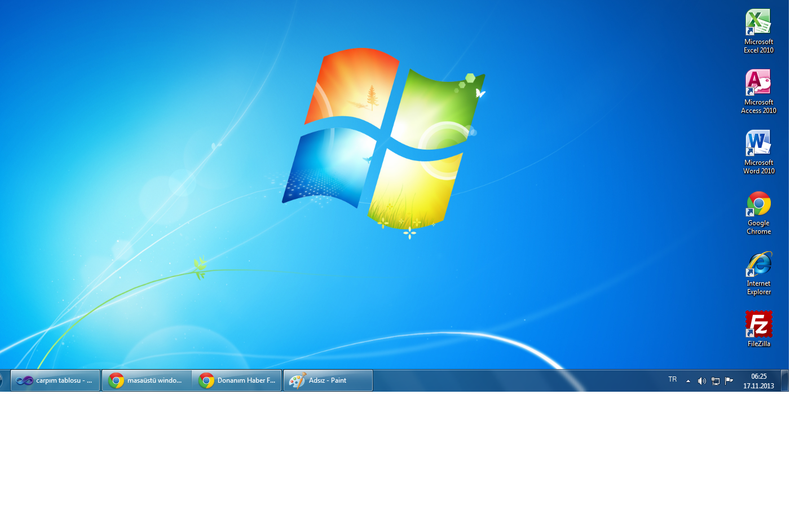
Task: Select the Internet Explorer desktop shortcut
Action: (758, 273)
